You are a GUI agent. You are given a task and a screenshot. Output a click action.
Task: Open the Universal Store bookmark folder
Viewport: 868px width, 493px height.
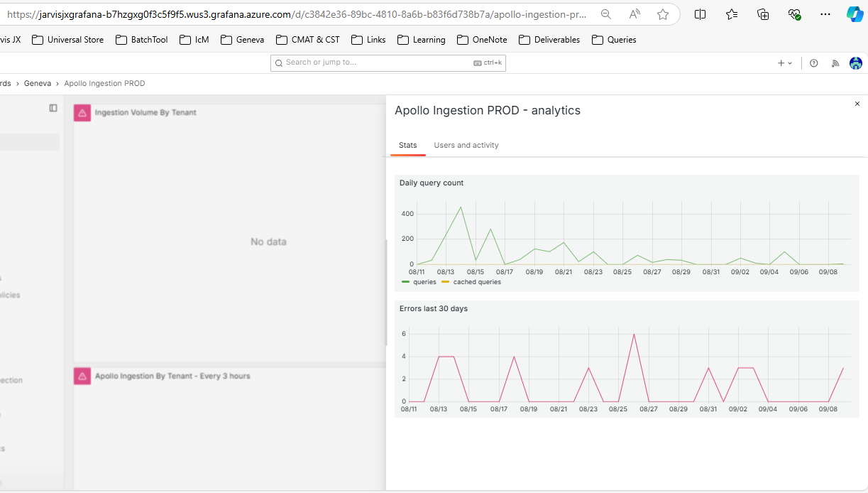68,40
